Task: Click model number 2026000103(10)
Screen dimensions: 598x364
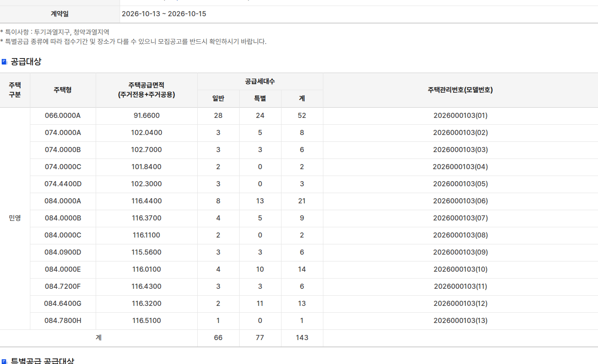Action: click(460, 270)
